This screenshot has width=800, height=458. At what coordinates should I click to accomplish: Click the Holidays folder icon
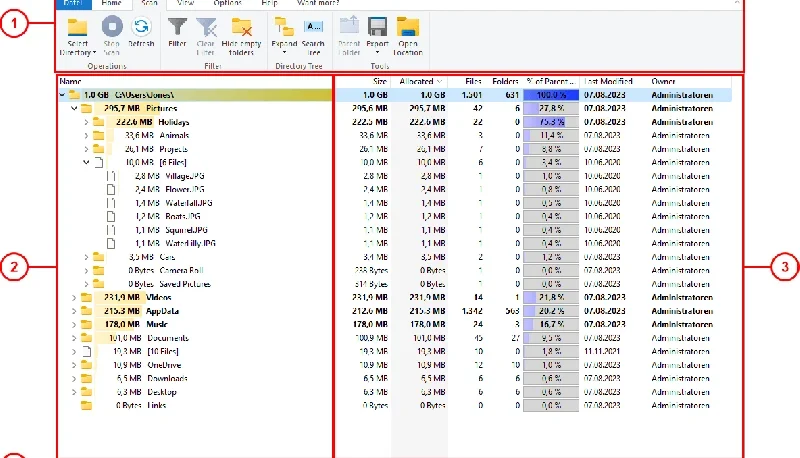click(x=98, y=122)
